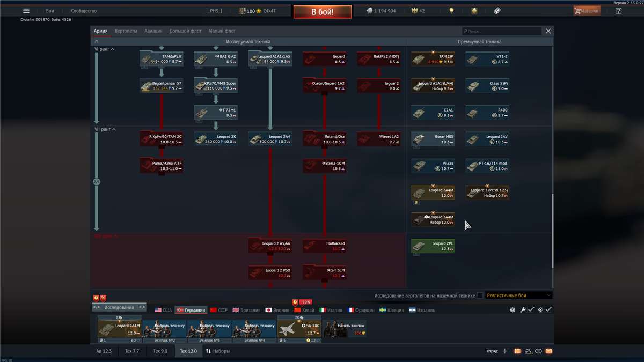Image resolution: width=644 pixels, height=362 pixels.
Task: Toggle the auto-repair wrench checkbox
Action: [530, 310]
